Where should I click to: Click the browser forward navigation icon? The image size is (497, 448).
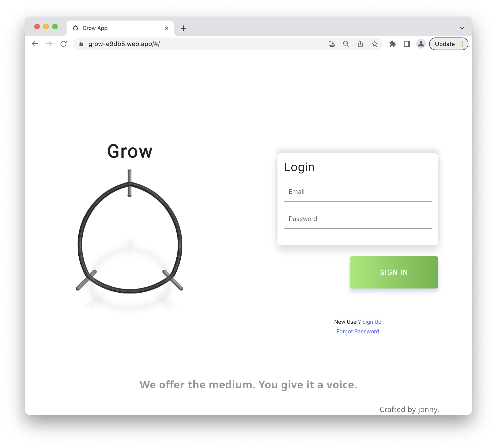(x=49, y=44)
